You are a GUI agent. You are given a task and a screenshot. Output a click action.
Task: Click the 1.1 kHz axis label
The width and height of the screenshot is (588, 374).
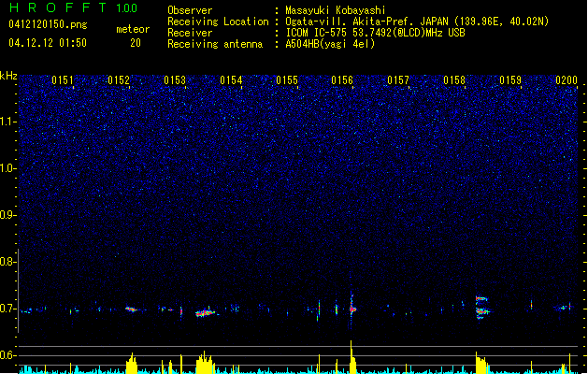pos(7,122)
